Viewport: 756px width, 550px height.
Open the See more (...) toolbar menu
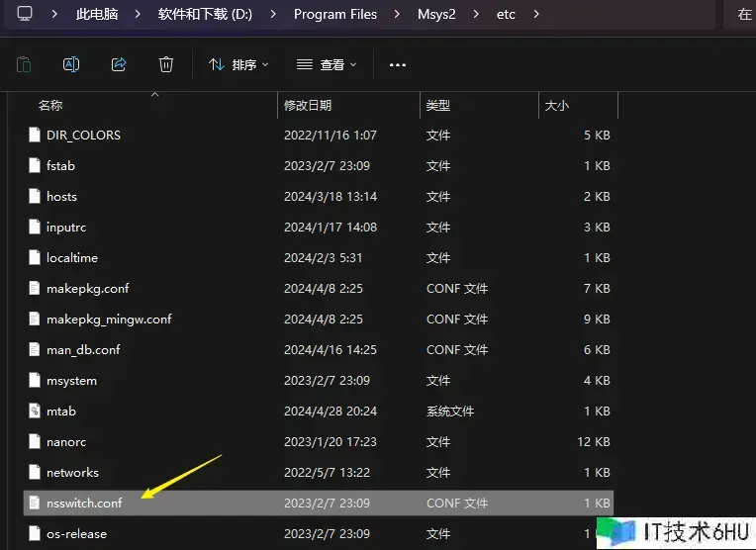398,64
